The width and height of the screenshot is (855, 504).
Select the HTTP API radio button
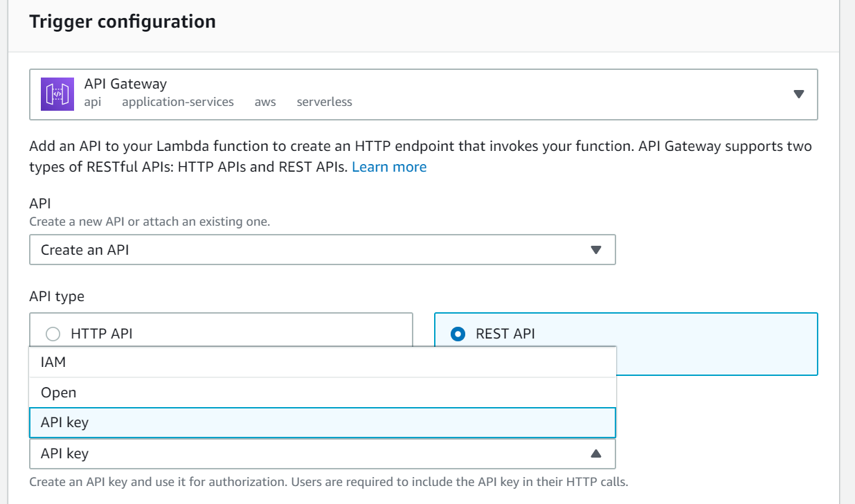tap(53, 334)
